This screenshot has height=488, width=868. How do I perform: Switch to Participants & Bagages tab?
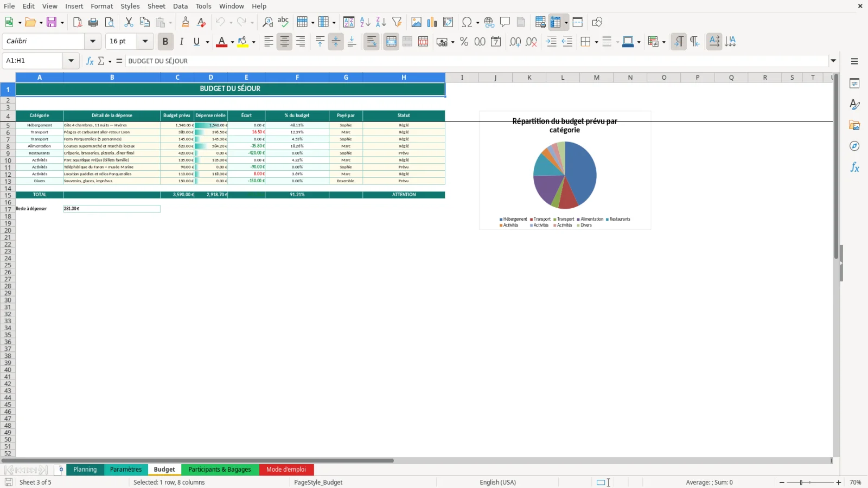coord(220,470)
